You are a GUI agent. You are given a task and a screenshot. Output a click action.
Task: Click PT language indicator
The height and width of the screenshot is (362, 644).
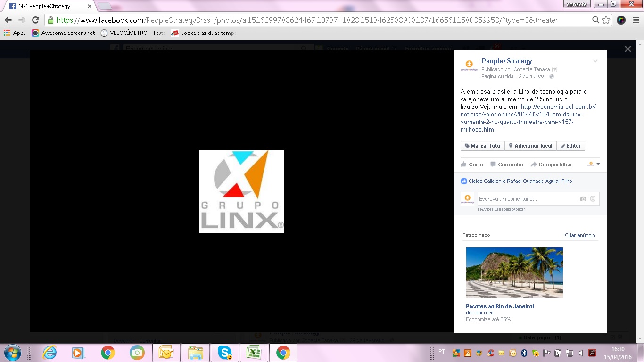click(x=441, y=352)
